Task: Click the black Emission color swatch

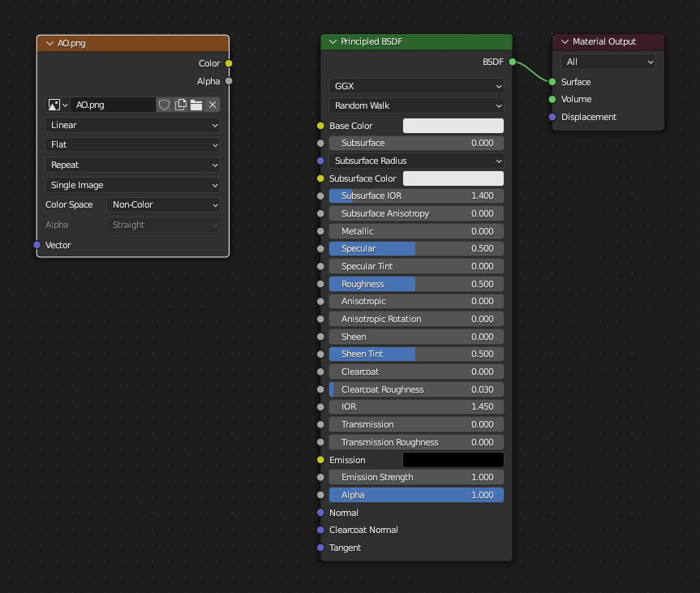Action: point(453,460)
